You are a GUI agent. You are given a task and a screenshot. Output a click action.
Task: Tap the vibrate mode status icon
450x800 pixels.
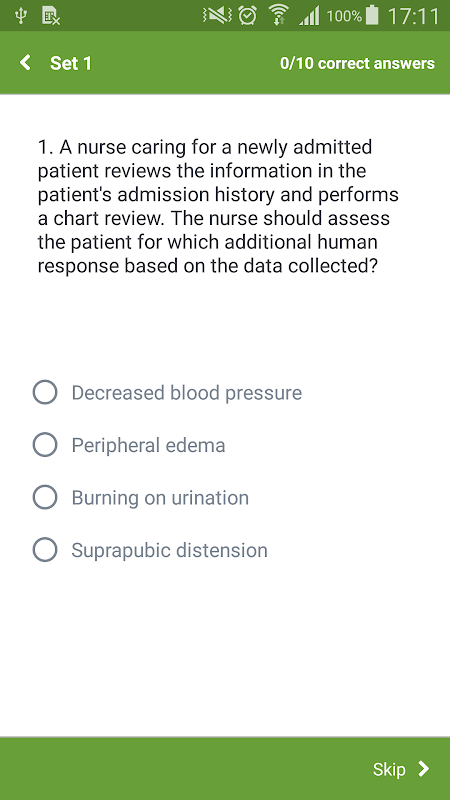217,16
